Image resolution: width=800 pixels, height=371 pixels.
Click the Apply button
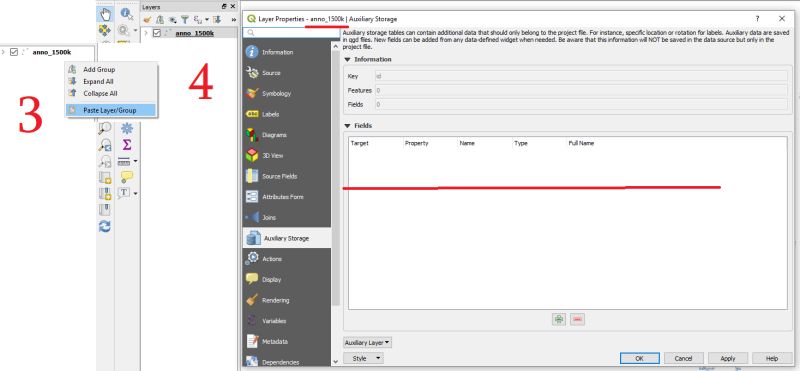click(728, 358)
